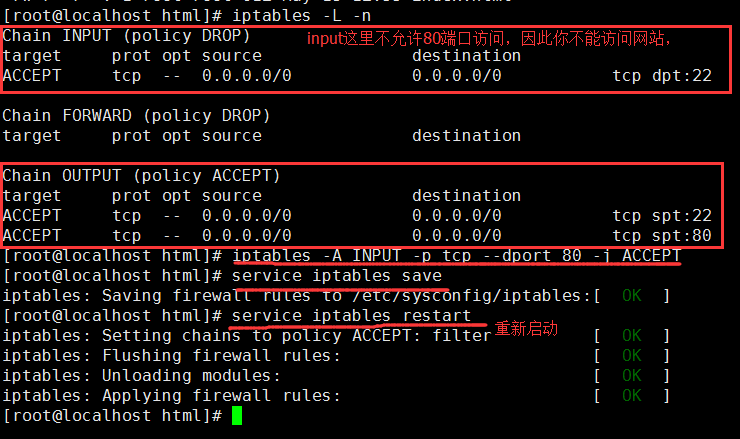Click the 'service iptables restart' command

pos(351,316)
